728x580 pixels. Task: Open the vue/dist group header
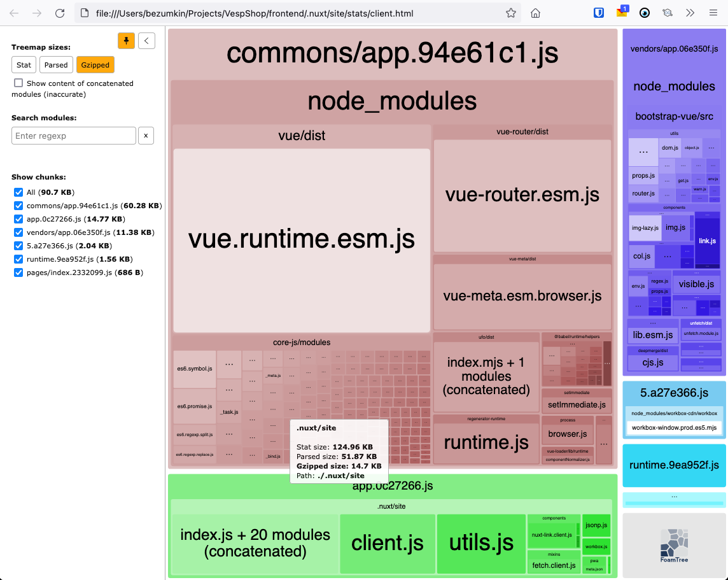click(302, 136)
